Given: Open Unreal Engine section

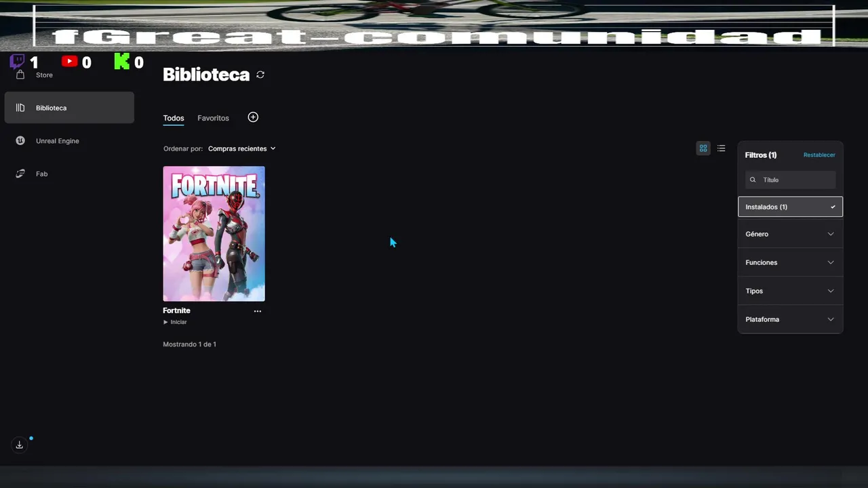Looking at the screenshot, I should coord(57,141).
